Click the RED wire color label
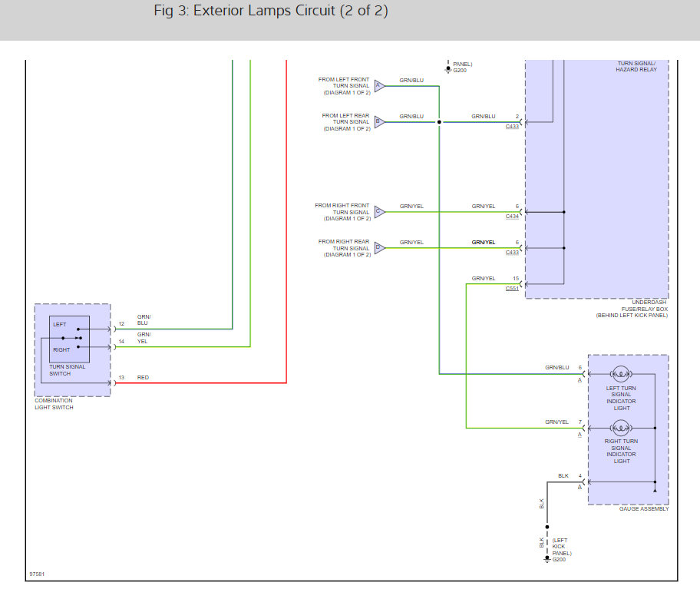This screenshot has width=700, height=599. coord(143,377)
